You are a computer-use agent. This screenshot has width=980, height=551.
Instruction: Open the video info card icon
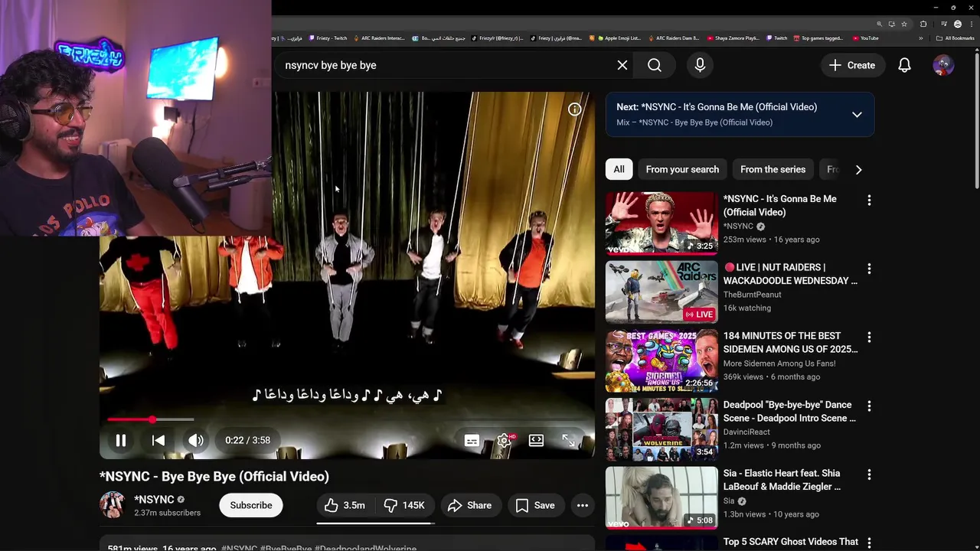(x=574, y=109)
